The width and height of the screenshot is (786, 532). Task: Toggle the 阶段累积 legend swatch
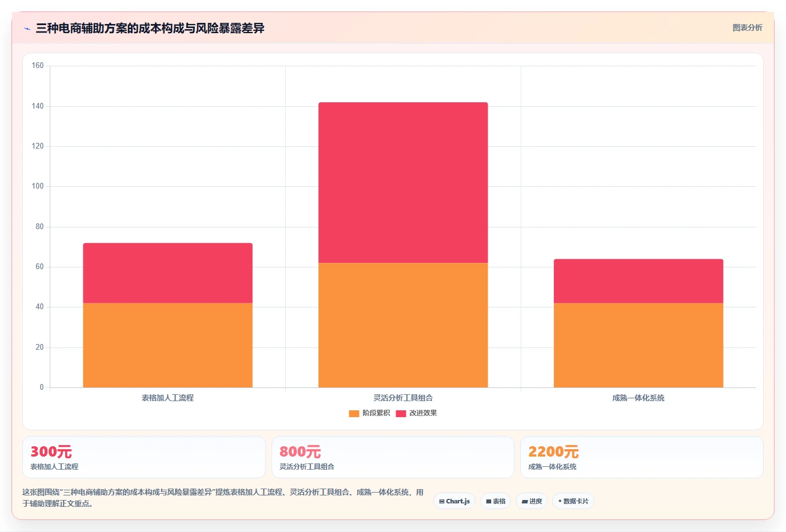354,413
